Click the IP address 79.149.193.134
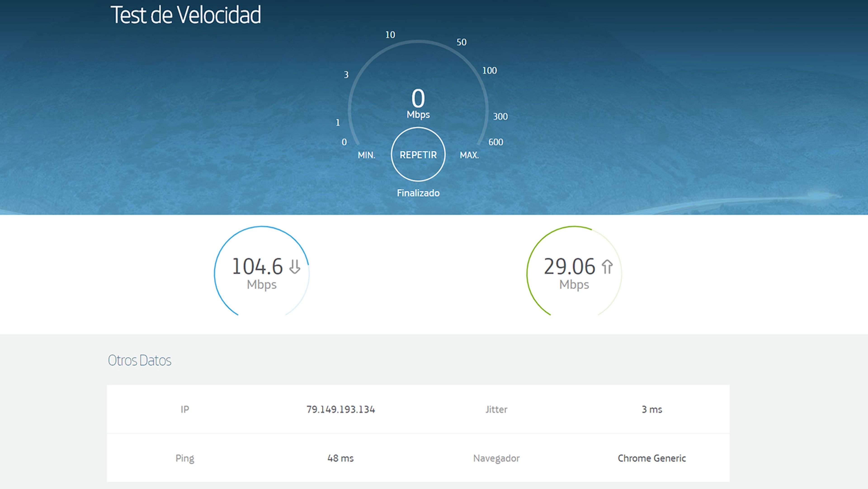This screenshot has height=489, width=868. click(x=340, y=409)
